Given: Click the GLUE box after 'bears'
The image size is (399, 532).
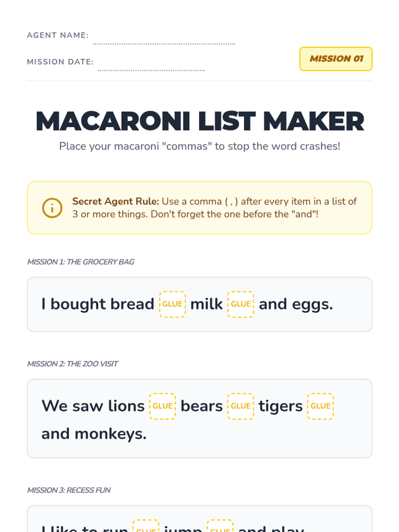Looking at the screenshot, I should click(x=241, y=406).
